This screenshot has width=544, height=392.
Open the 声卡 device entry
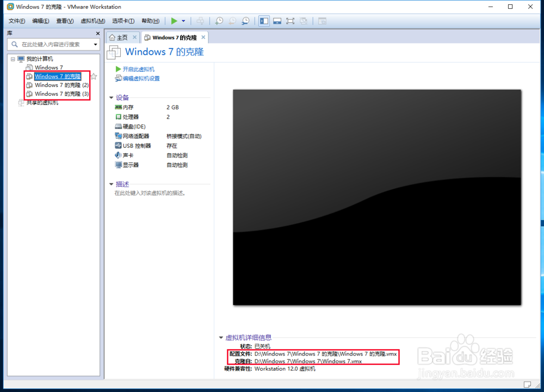[128, 155]
